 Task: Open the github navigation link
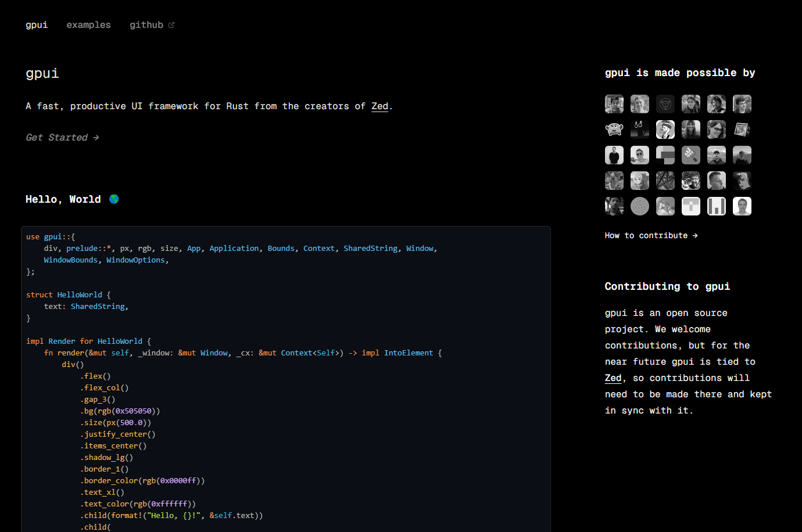click(146, 25)
